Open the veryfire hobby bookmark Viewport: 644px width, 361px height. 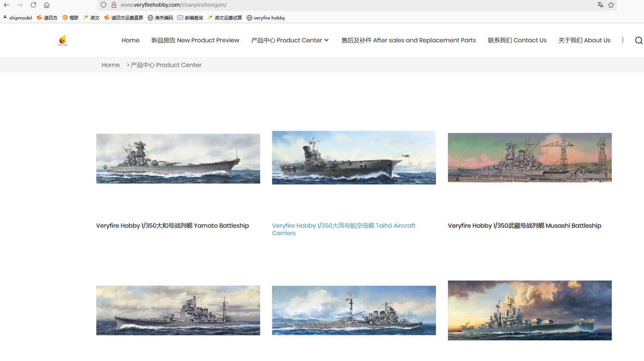tap(266, 18)
